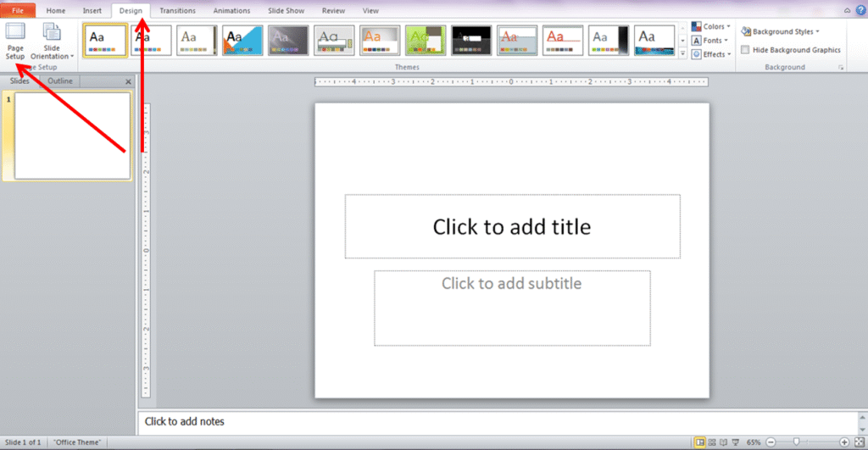This screenshot has width=868, height=450.
Task: Open the File menu button
Action: pyautogui.click(x=18, y=11)
